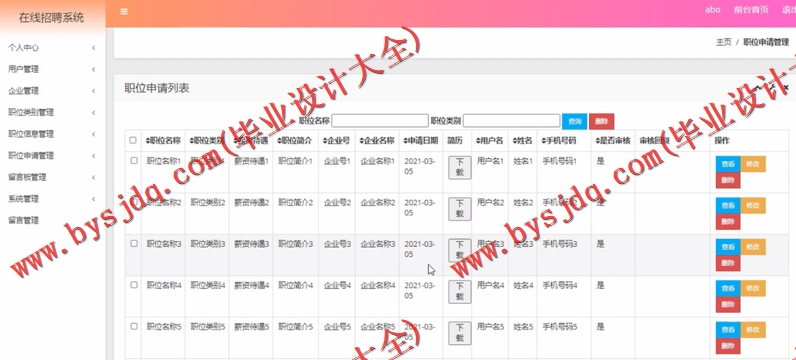Image resolution: width=796 pixels, height=360 pixels.
Task: Click the 在线招聘系统 site title
Action: coord(51,18)
